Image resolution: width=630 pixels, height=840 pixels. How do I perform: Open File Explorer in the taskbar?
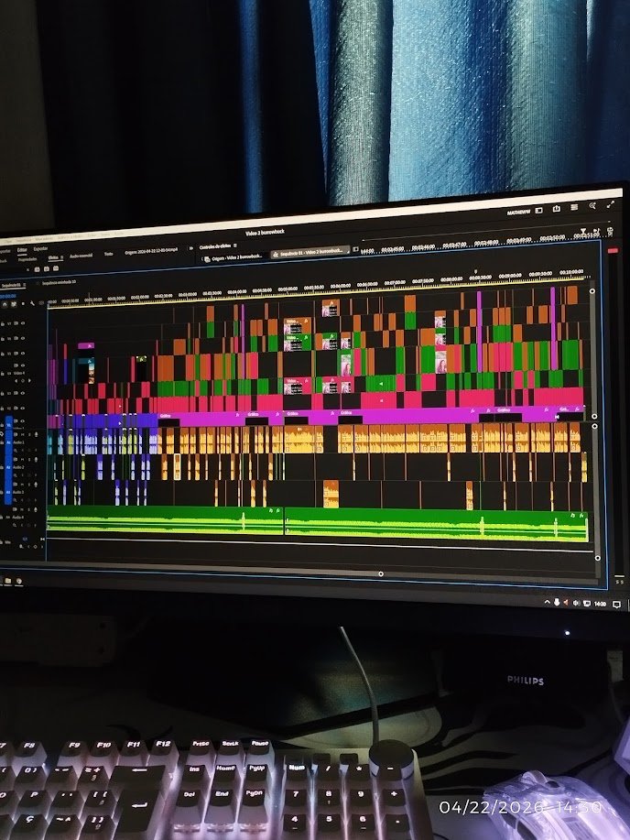pos(8,581)
